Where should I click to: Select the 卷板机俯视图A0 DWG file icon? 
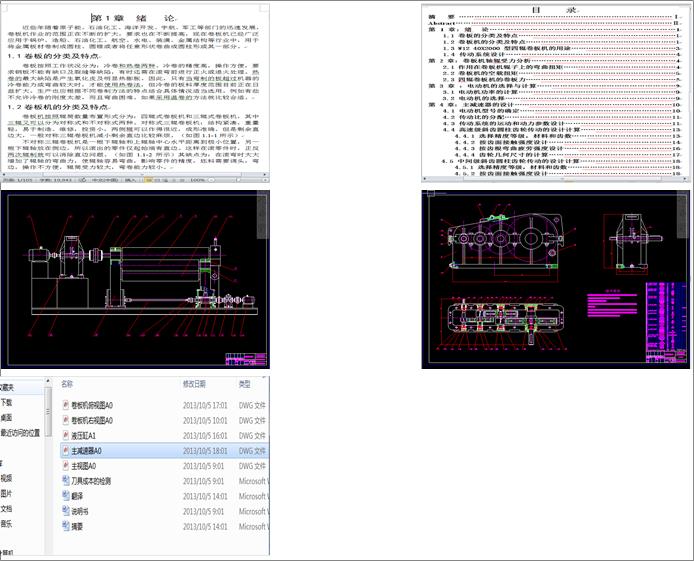(66, 405)
